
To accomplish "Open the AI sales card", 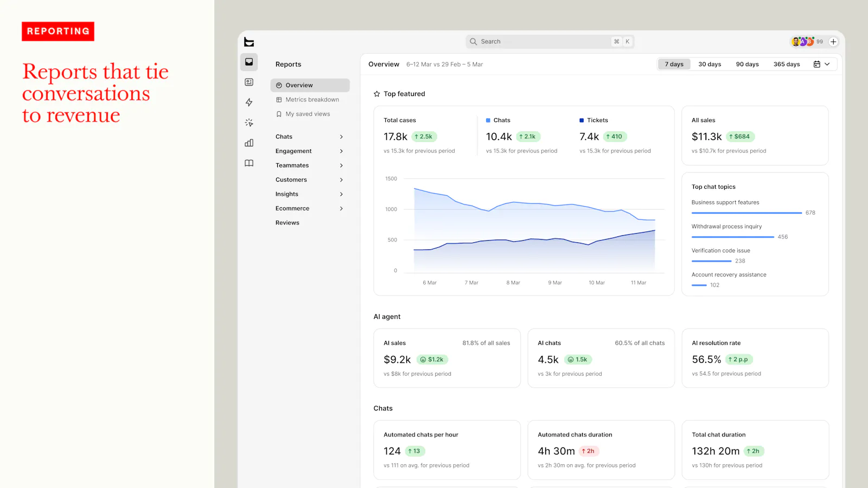I will tap(447, 358).
